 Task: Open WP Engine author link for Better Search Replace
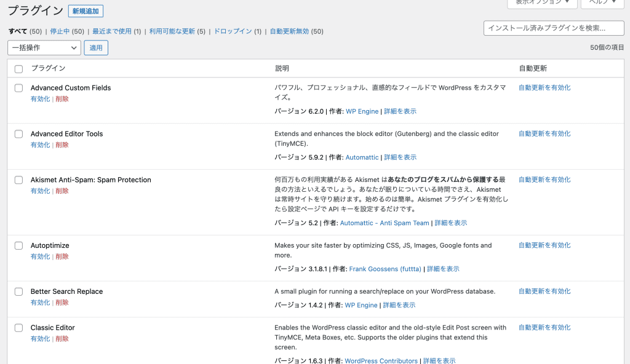tap(361, 306)
